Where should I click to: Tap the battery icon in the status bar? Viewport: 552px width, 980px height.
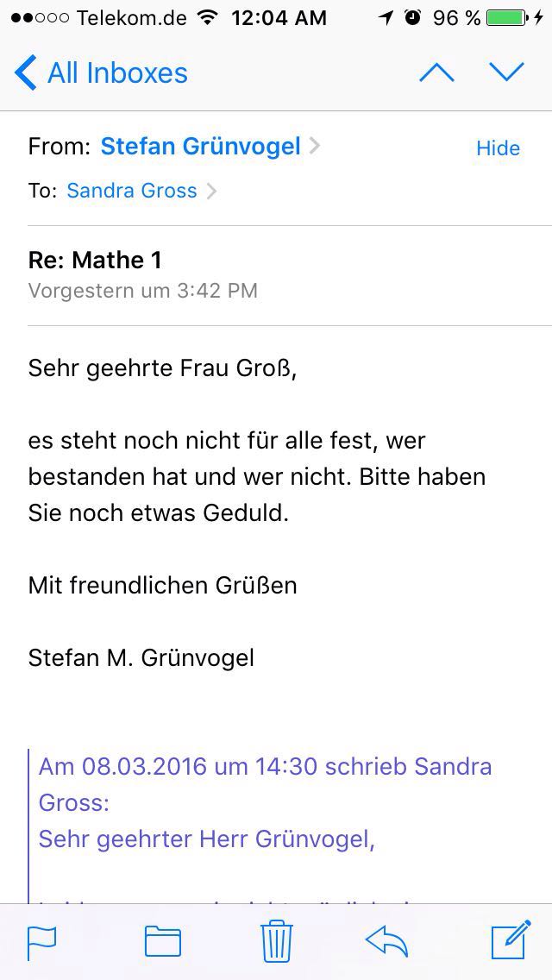click(x=510, y=17)
